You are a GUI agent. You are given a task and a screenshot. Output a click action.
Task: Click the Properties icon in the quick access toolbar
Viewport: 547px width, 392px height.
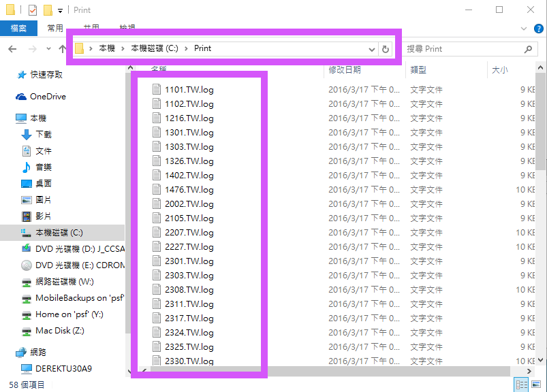(x=31, y=10)
